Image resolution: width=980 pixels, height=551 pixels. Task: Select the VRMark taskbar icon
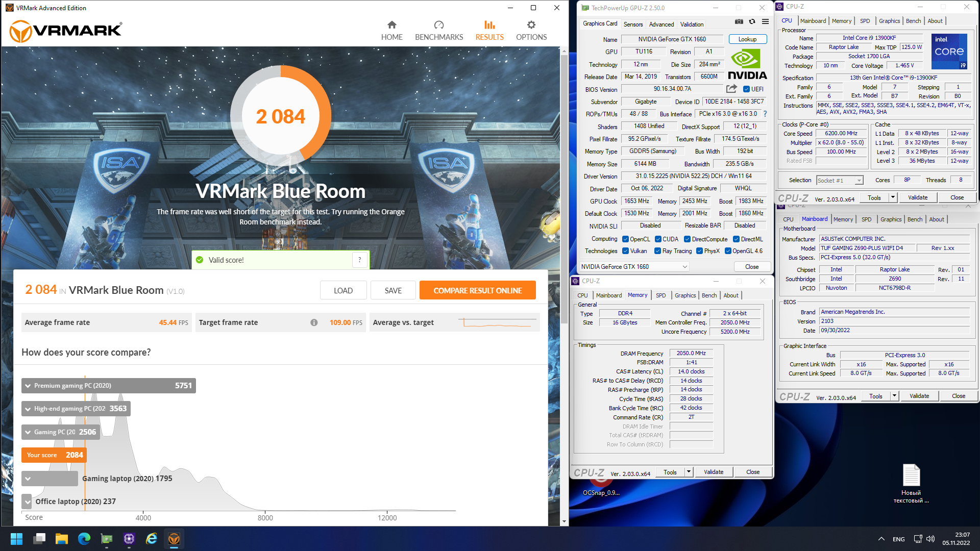(x=174, y=539)
